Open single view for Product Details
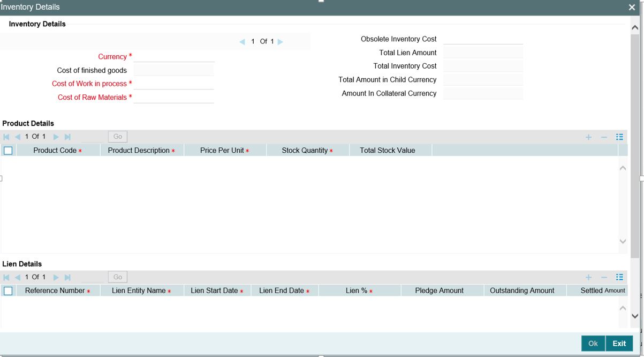 click(619, 137)
